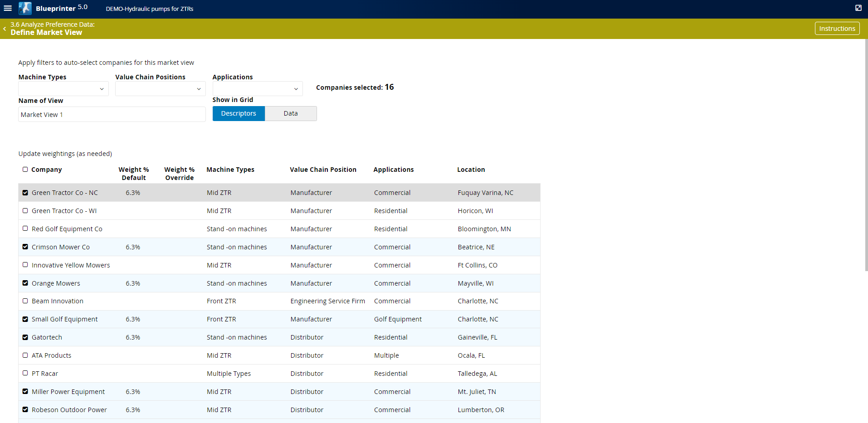
Task: Uncheck Orange Mowers
Action: click(x=25, y=283)
